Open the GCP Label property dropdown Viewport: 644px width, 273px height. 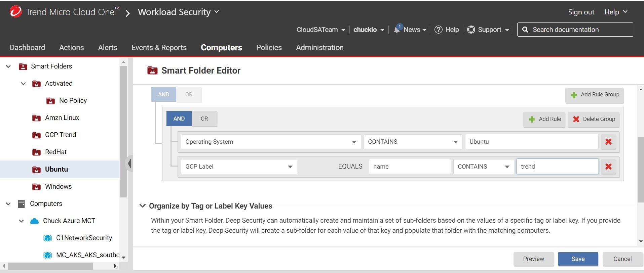[239, 167]
